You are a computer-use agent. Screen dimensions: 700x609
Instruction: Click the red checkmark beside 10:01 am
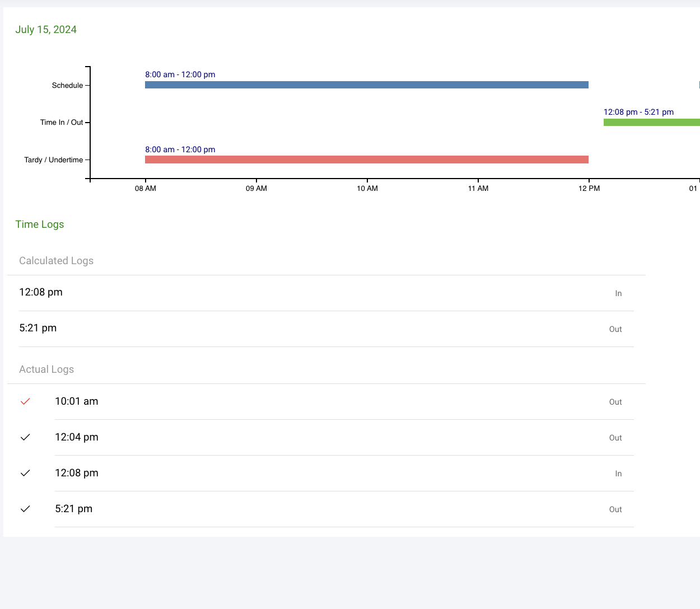click(25, 401)
